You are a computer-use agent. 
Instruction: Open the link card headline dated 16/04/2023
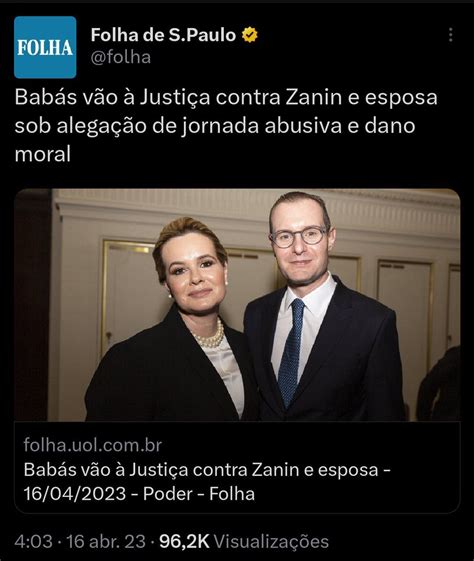pos(207,482)
